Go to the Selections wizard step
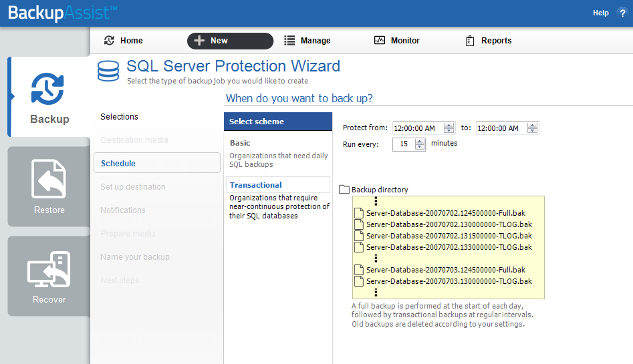 click(x=119, y=117)
